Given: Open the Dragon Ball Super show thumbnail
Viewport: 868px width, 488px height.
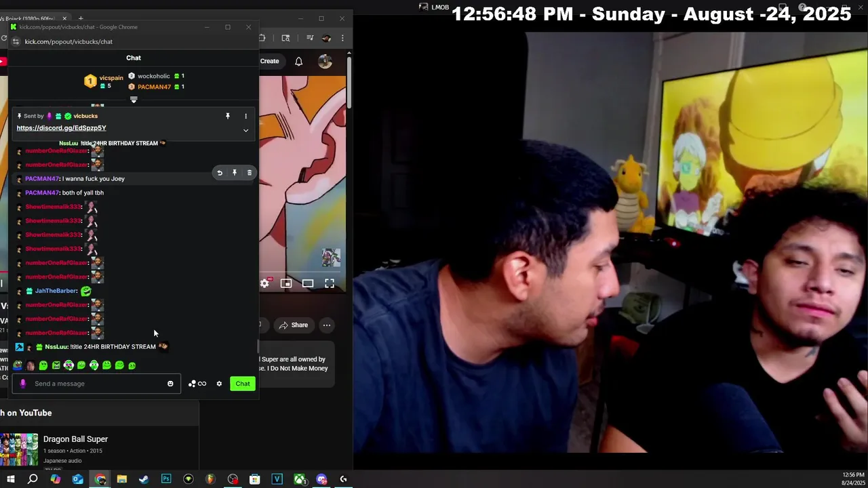Looking at the screenshot, I should pos(19,449).
